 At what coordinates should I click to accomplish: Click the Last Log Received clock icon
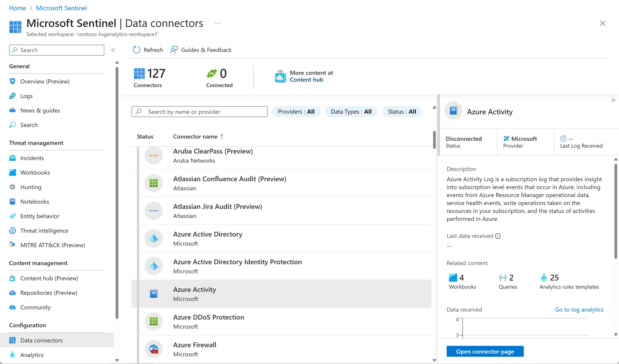563,139
